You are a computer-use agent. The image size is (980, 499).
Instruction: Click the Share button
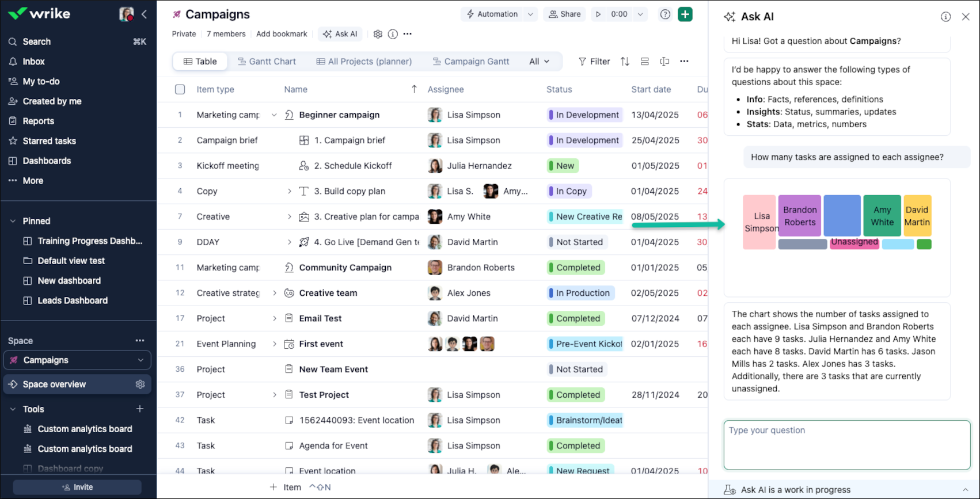point(564,14)
